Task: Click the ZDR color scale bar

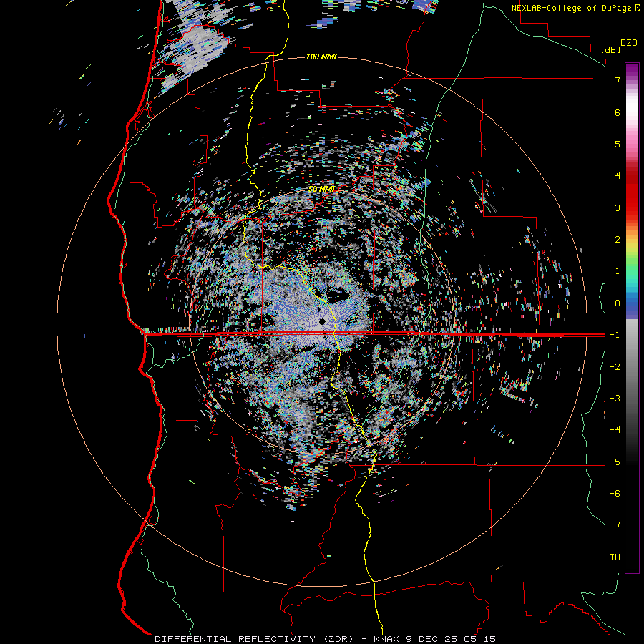Action: [632, 318]
